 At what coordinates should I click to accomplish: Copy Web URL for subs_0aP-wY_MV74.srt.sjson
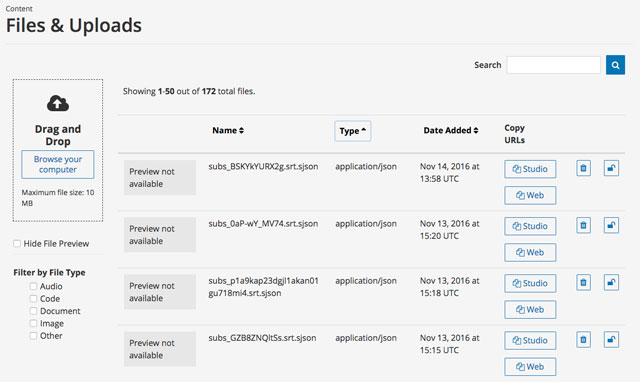pyautogui.click(x=530, y=252)
